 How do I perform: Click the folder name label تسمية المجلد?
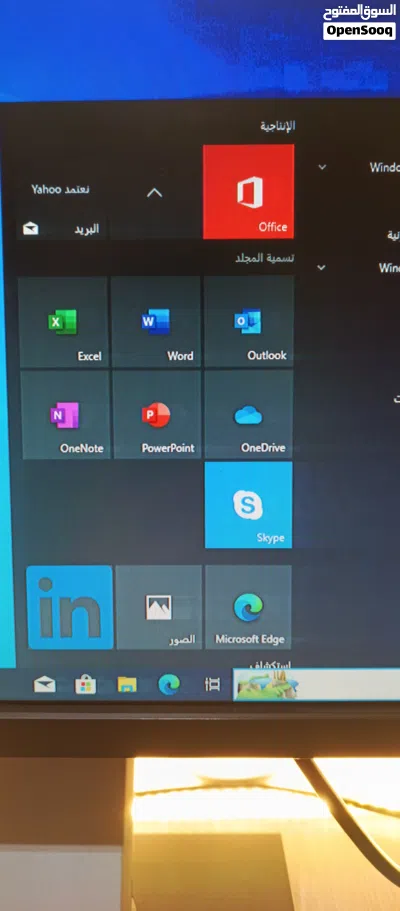265,257
